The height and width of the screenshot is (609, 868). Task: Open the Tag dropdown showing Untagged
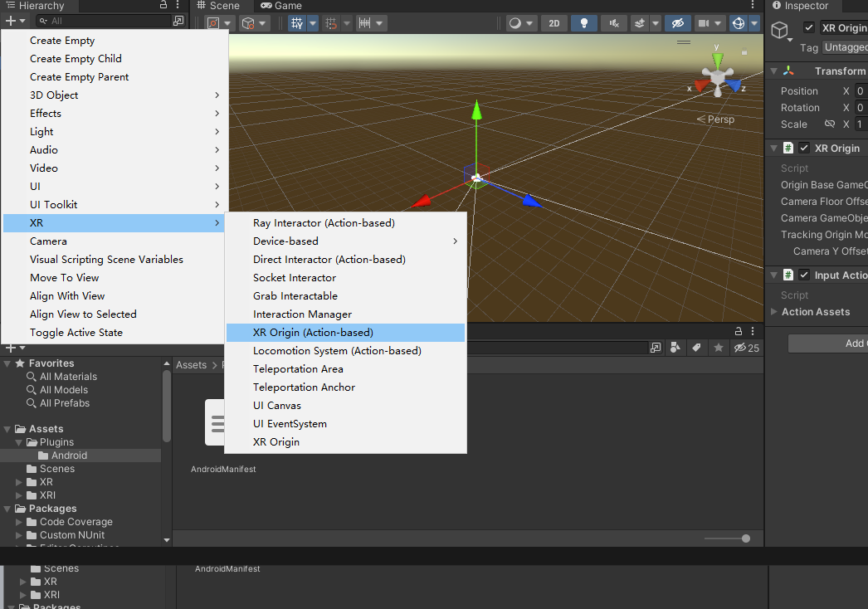[x=845, y=47]
